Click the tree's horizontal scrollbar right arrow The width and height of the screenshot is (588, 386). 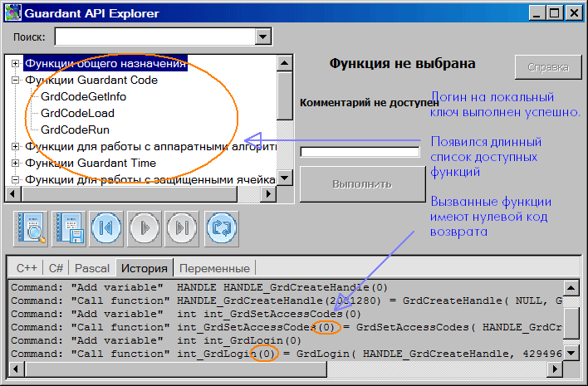(268, 194)
